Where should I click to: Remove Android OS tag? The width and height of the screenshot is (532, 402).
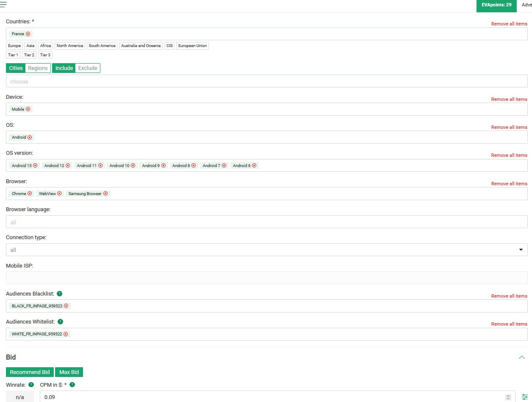point(30,137)
